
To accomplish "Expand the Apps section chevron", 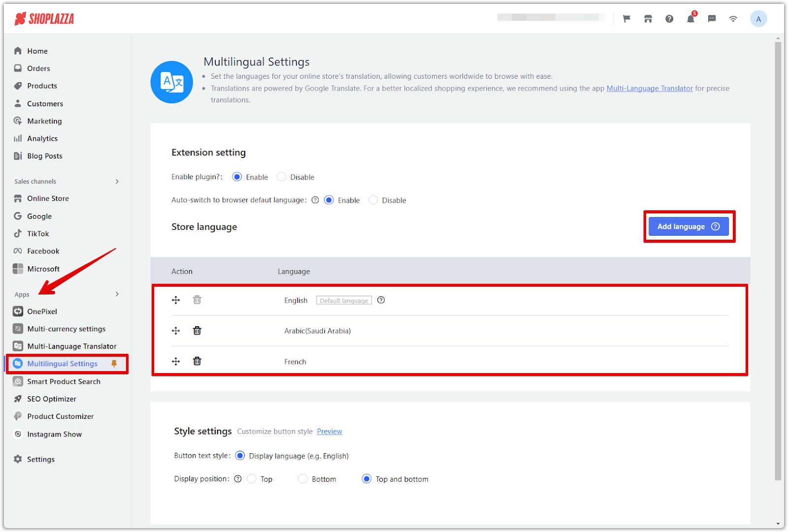I will click(117, 294).
